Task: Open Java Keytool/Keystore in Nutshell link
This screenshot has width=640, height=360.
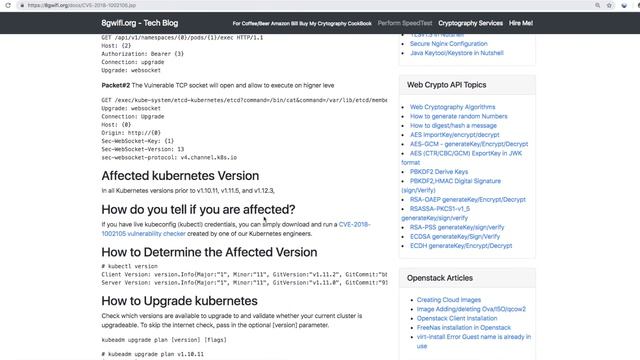Action: pyautogui.click(x=457, y=53)
